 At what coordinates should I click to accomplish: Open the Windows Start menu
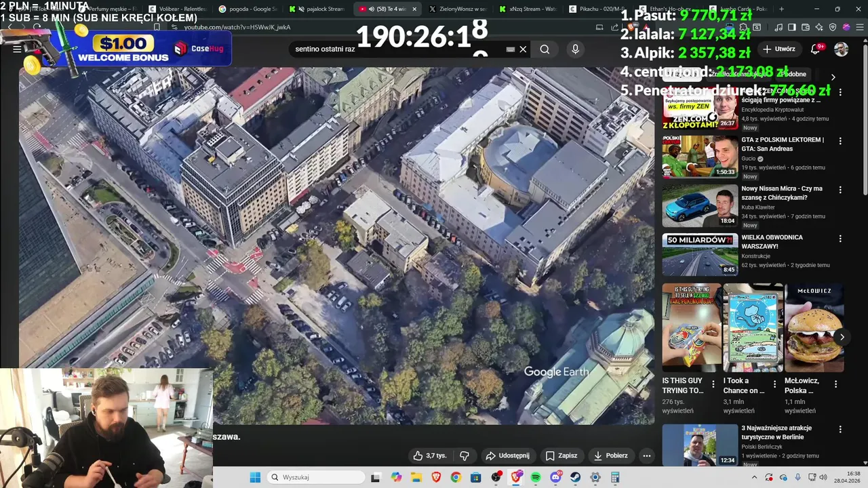coord(255,477)
